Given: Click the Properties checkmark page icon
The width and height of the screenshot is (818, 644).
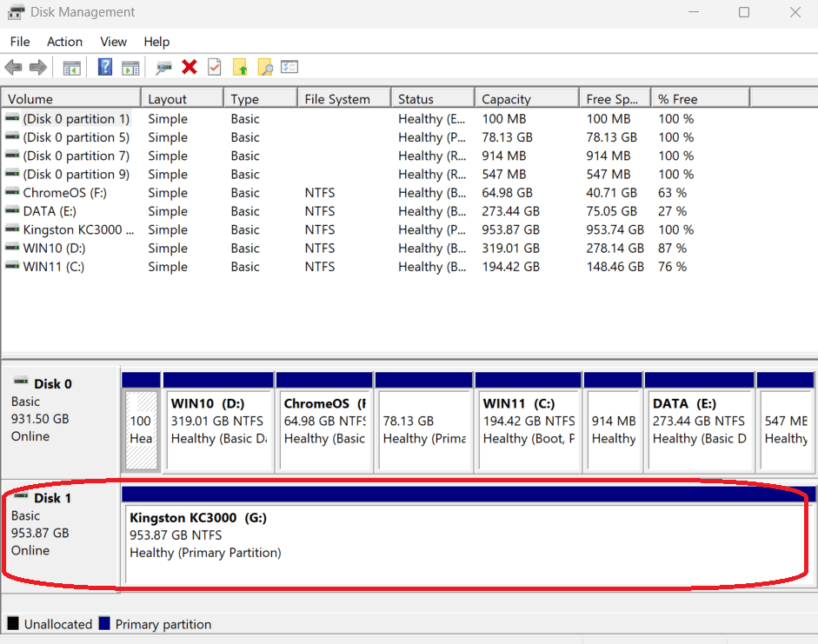Looking at the screenshot, I should [x=215, y=67].
